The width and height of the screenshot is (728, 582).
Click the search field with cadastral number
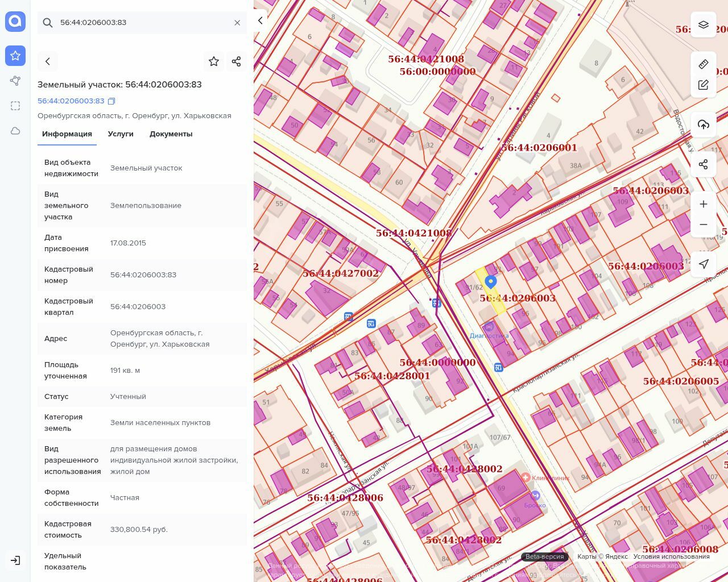pyautogui.click(x=142, y=23)
